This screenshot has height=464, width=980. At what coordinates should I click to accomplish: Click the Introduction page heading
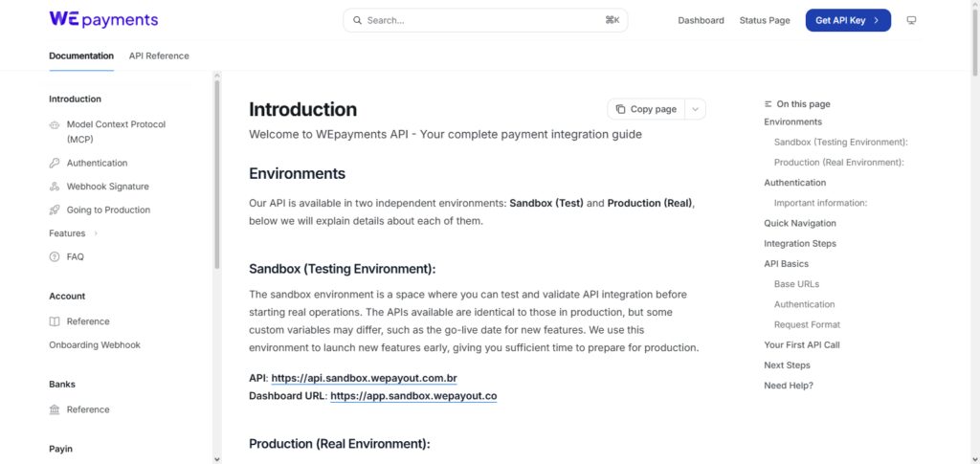302,110
